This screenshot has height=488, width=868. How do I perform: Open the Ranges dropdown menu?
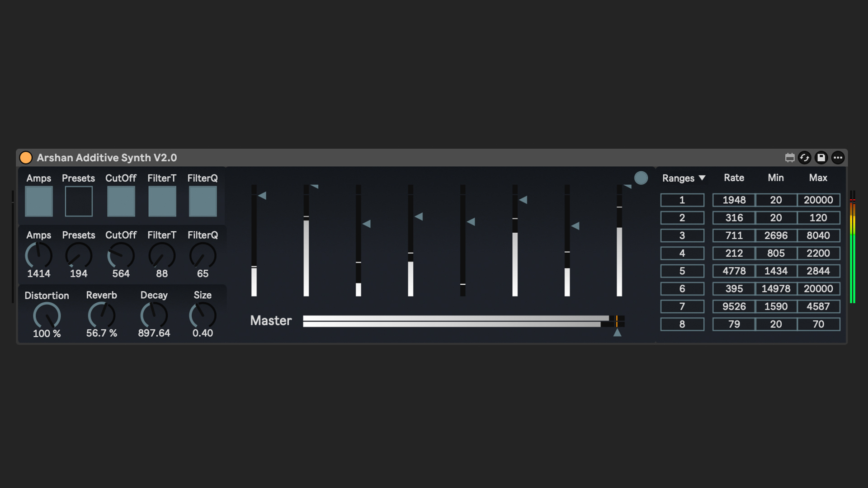pos(684,178)
